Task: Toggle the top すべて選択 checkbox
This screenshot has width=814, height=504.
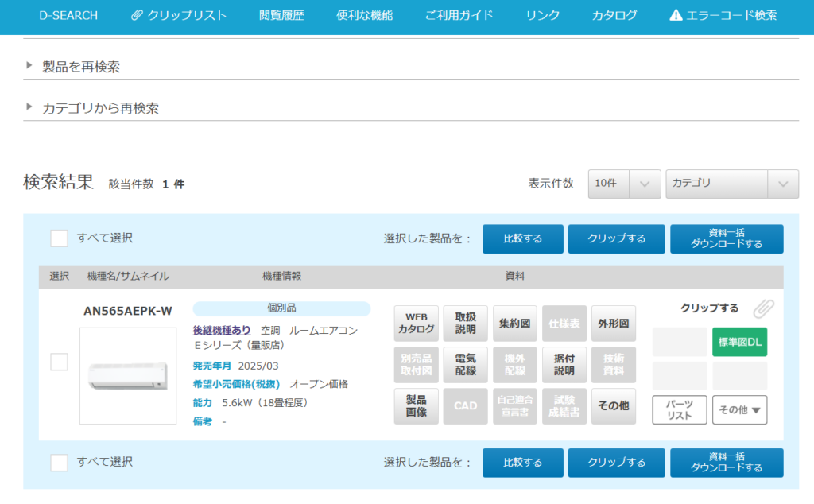Action: 59,238
